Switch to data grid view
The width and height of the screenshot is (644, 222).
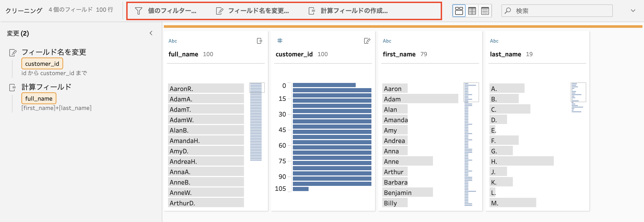pos(472,11)
